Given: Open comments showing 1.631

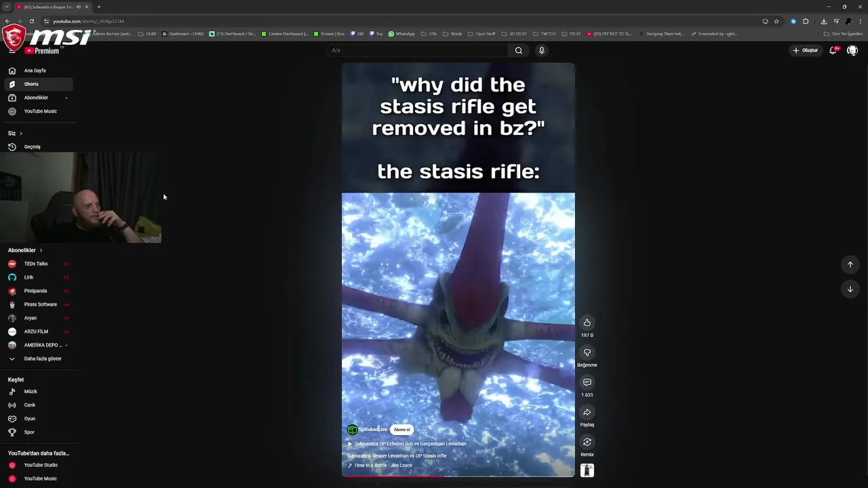Looking at the screenshot, I should point(587,382).
